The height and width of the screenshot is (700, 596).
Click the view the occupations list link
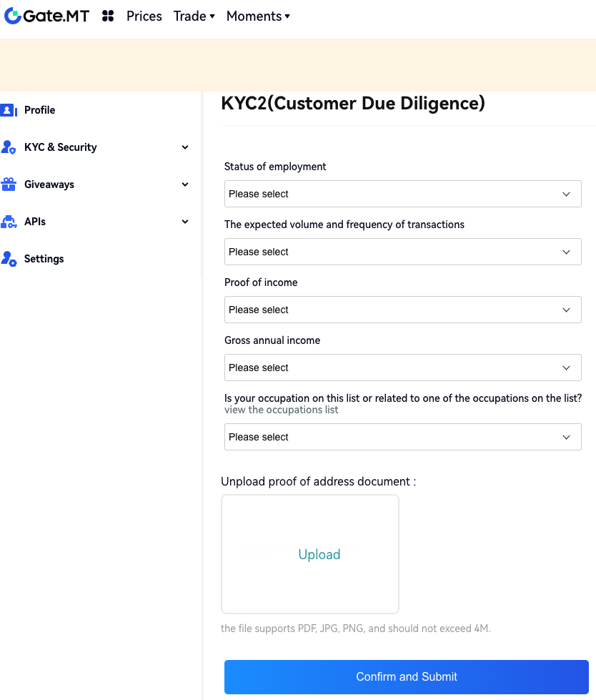click(282, 410)
